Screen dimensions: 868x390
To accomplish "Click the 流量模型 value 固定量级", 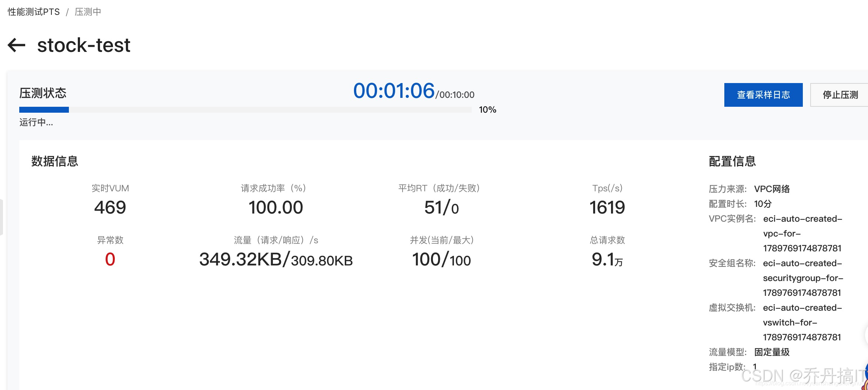I will [x=772, y=352].
